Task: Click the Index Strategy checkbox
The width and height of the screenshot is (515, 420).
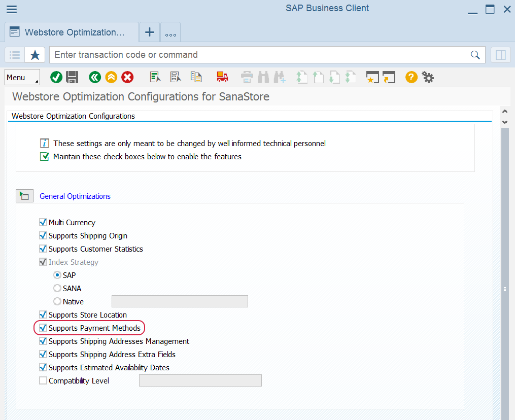Action: pos(43,262)
